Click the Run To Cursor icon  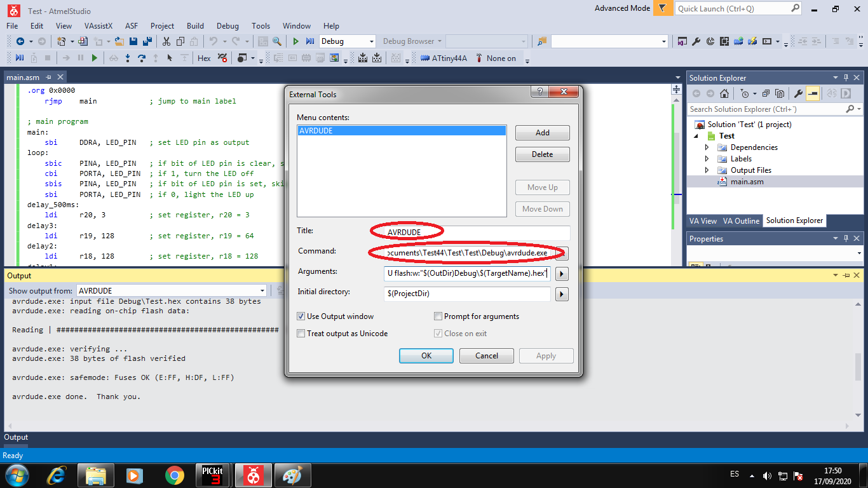point(170,58)
